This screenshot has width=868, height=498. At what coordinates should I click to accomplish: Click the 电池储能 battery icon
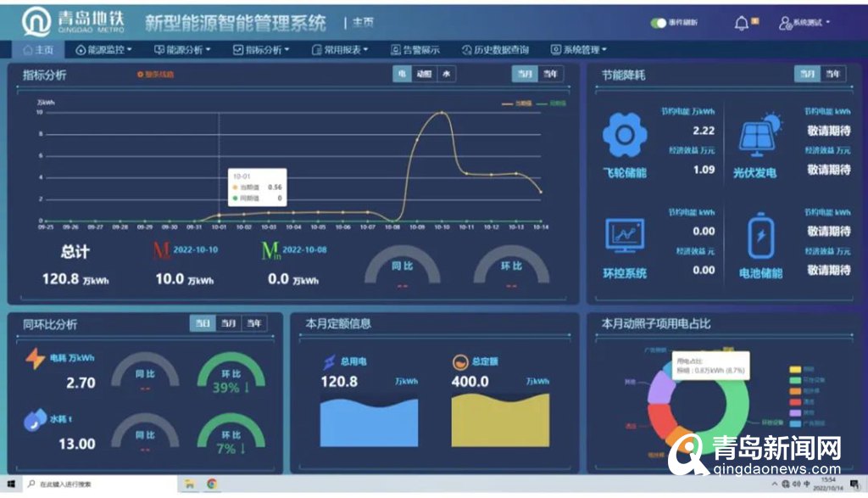(760, 236)
